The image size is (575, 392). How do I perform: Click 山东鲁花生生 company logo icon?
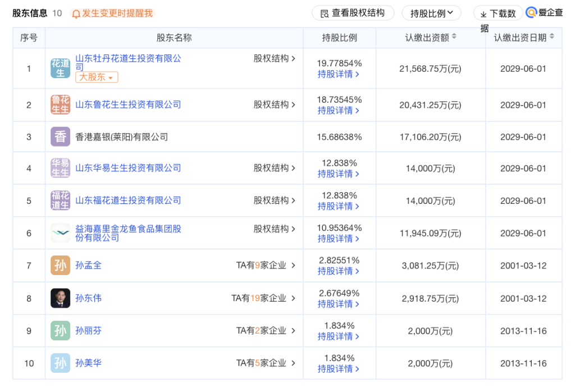pos(60,105)
